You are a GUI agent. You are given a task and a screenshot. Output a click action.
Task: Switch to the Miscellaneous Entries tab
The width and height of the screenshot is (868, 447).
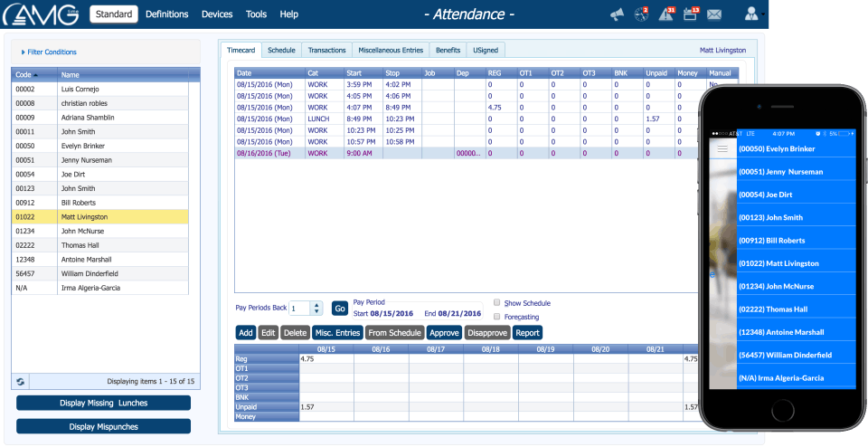[x=392, y=51]
